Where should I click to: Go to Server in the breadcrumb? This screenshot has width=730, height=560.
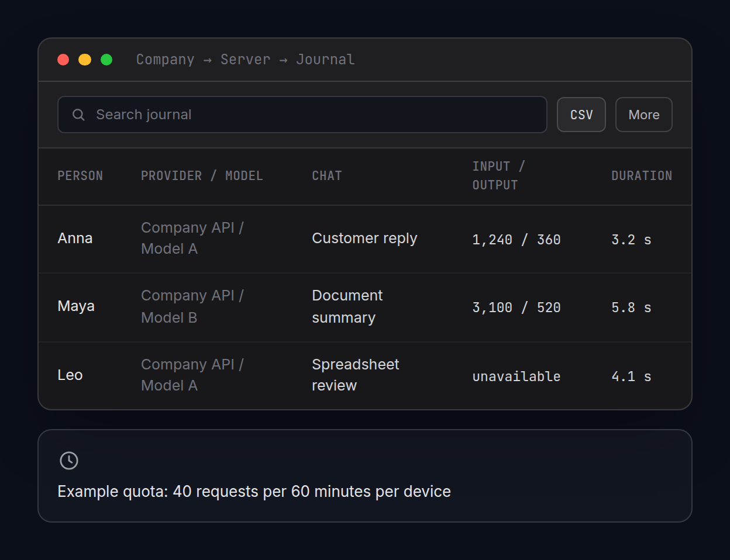[x=246, y=60]
